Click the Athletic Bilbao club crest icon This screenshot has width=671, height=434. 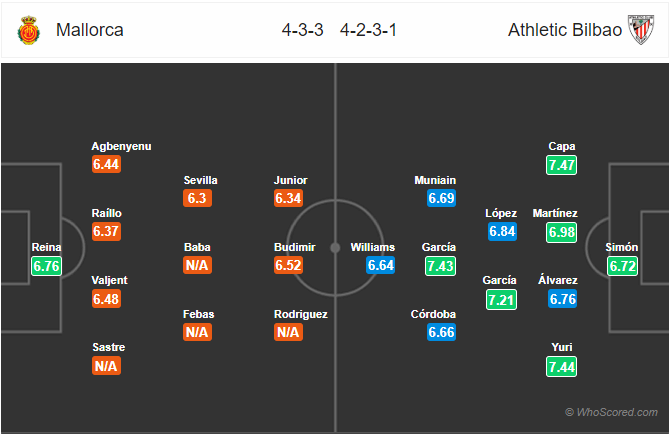(x=641, y=30)
